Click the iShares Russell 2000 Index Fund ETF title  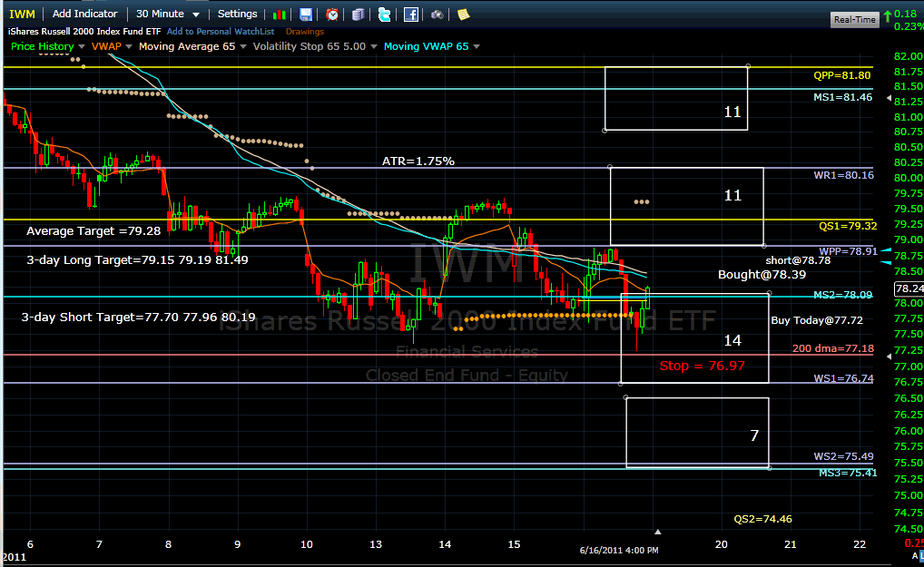pos(84,31)
